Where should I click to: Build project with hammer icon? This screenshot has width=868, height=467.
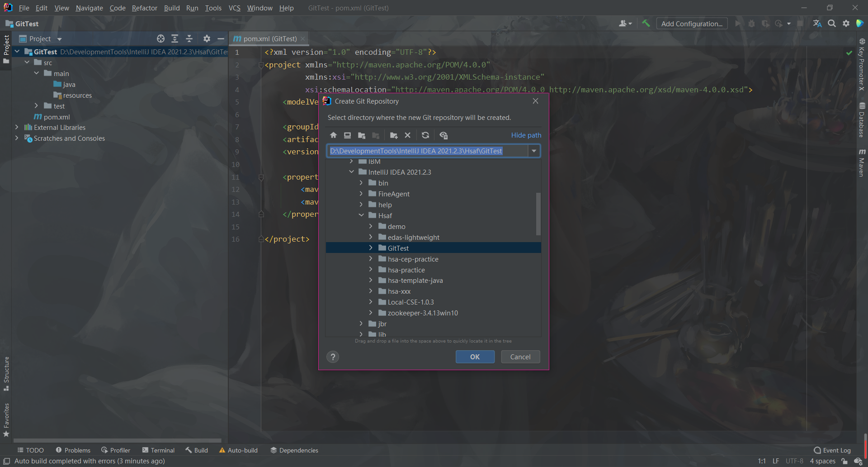(x=646, y=24)
